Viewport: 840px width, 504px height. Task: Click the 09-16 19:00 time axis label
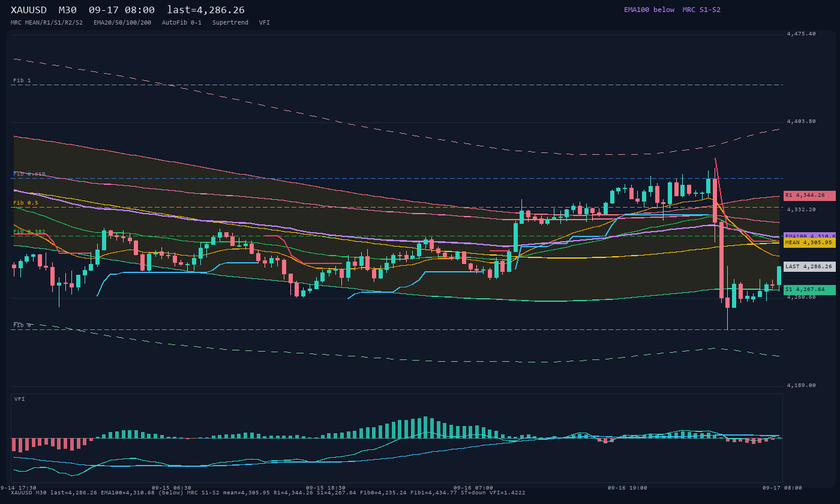628,488
